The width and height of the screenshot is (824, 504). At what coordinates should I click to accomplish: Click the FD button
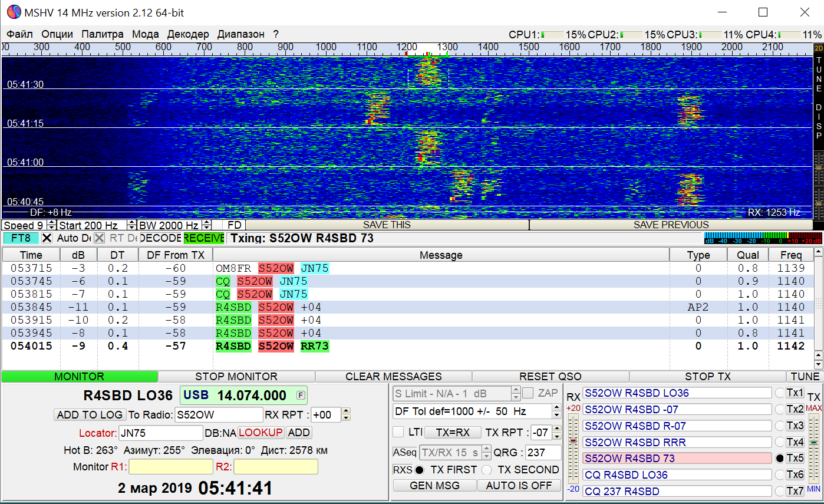pyautogui.click(x=235, y=225)
